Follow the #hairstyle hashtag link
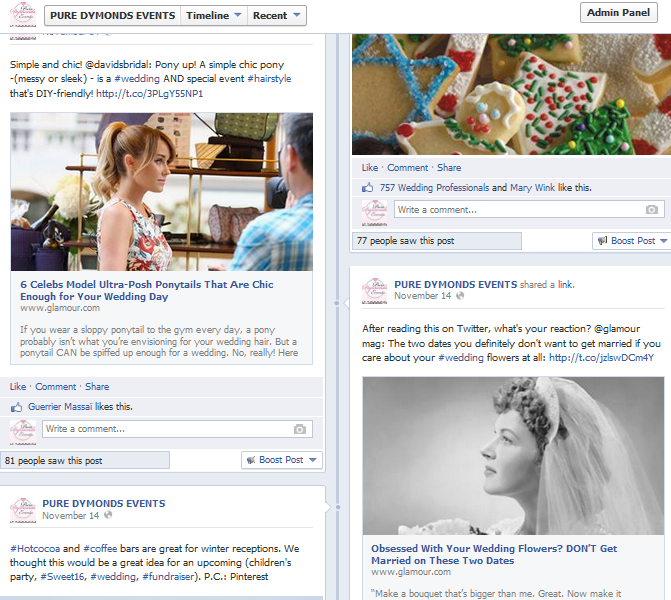The width and height of the screenshot is (671, 600). tap(269, 79)
